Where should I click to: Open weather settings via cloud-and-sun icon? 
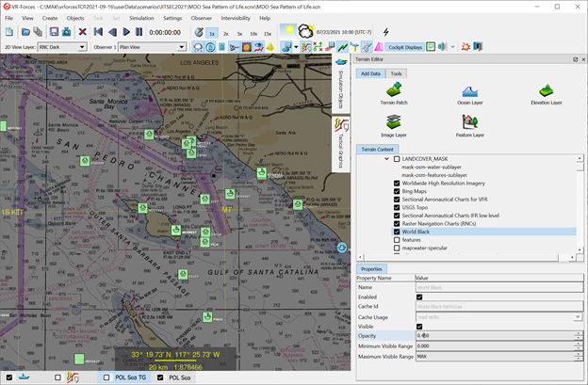pyautogui.click(x=305, y=31)
